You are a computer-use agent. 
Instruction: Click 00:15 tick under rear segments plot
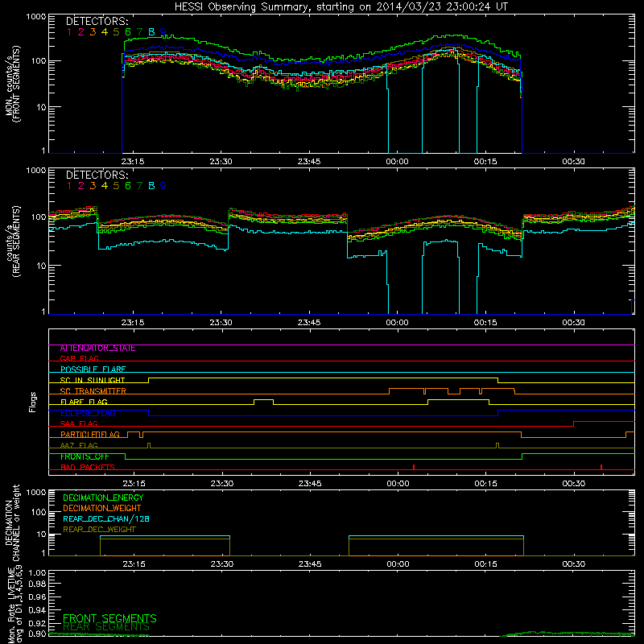485,323
